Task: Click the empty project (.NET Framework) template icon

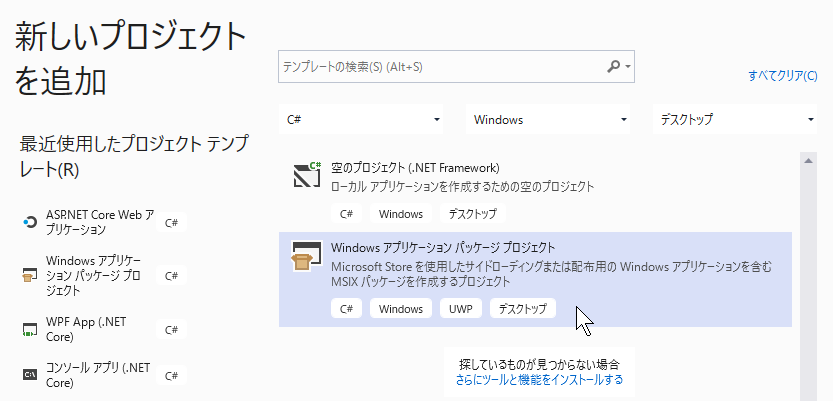Action: [307, 175]
